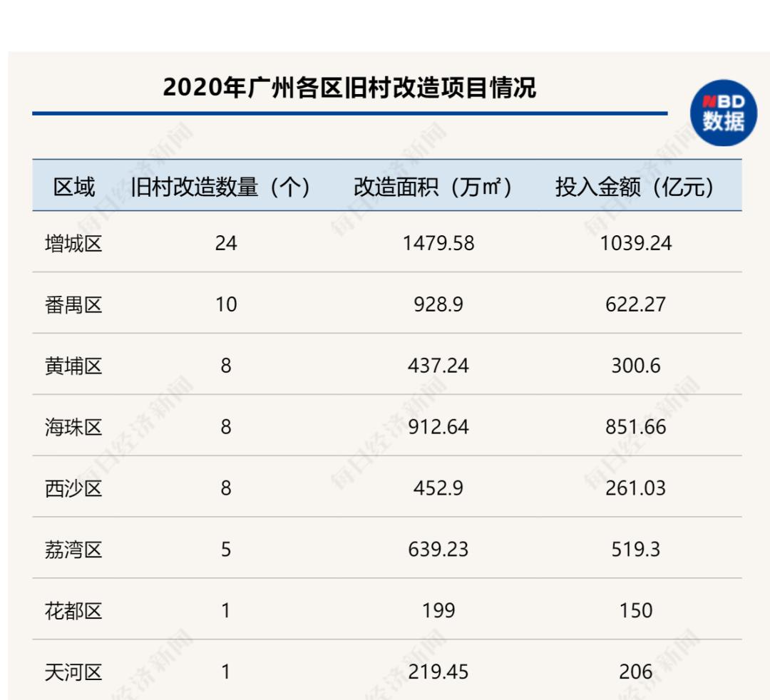Click the 黄埔区 row label
This screenshot has height=700, width=770.
[73, 366]
